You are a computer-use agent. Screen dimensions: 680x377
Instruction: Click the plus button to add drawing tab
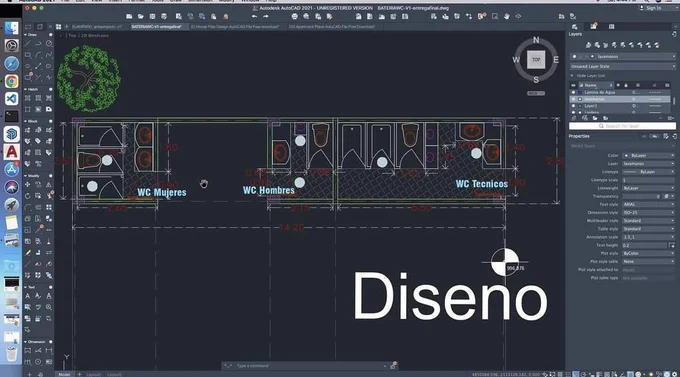[66, 27]
